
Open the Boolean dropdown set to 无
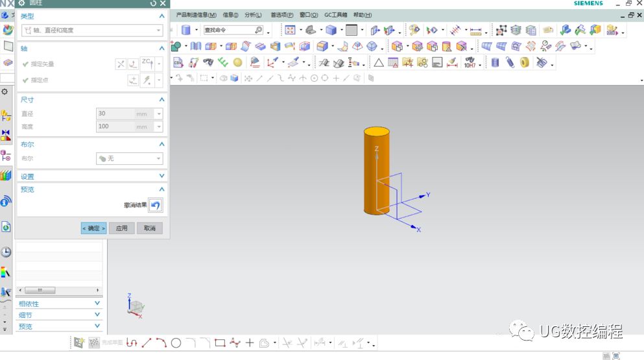click(x=128, y=158)
